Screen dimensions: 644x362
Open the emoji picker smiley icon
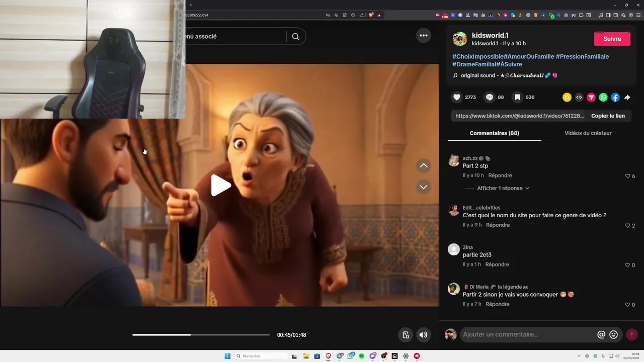click(x=613, y=334)
